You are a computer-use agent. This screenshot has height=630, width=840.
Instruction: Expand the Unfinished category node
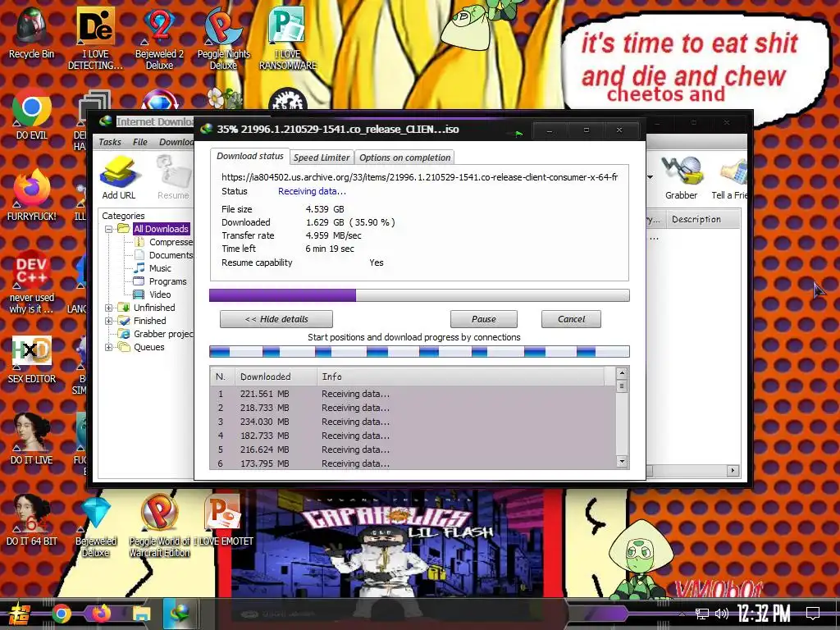pos(109,308)
